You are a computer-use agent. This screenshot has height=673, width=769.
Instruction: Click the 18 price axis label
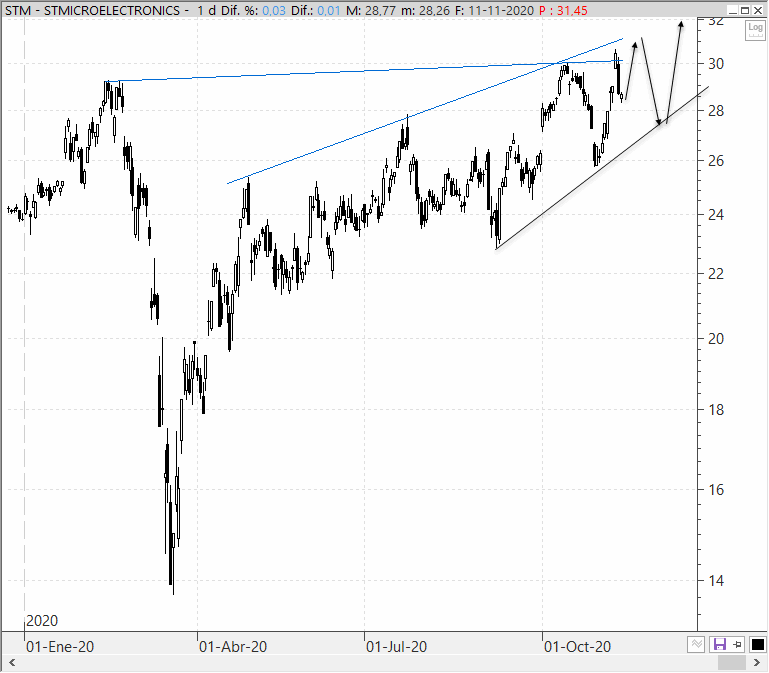[x=716, y=410]
